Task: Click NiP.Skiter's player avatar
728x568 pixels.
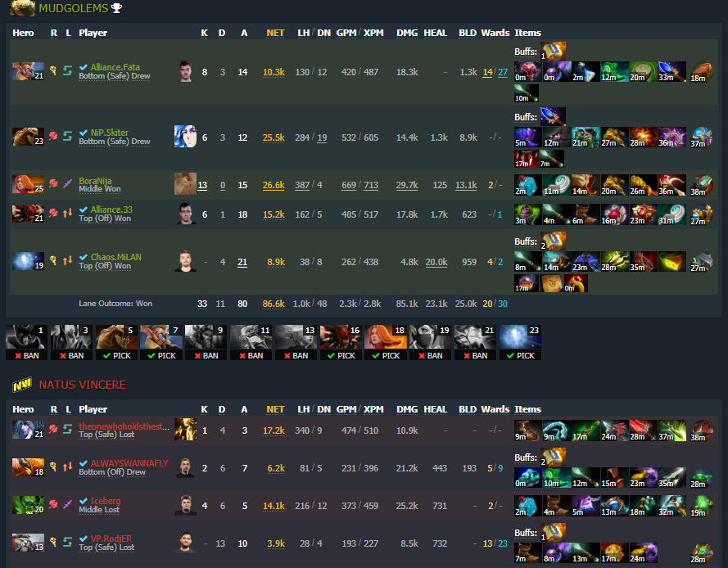Action: (x=185, y=137)
